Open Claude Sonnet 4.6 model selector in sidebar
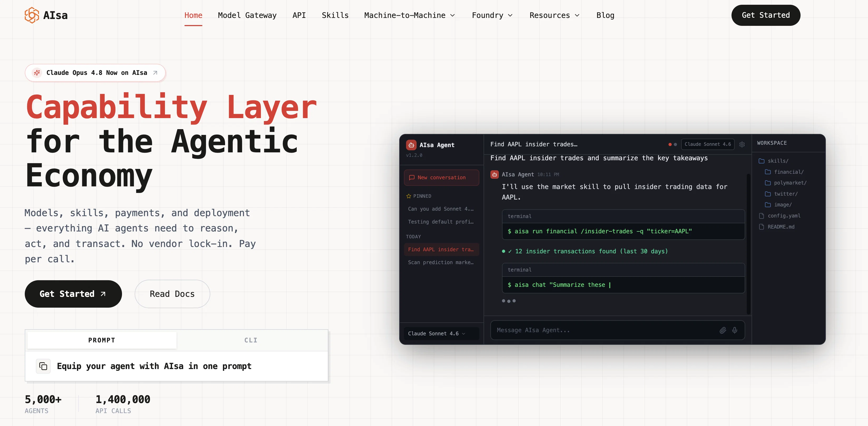Viewport: 868px width, 426px height. point(441,333)
